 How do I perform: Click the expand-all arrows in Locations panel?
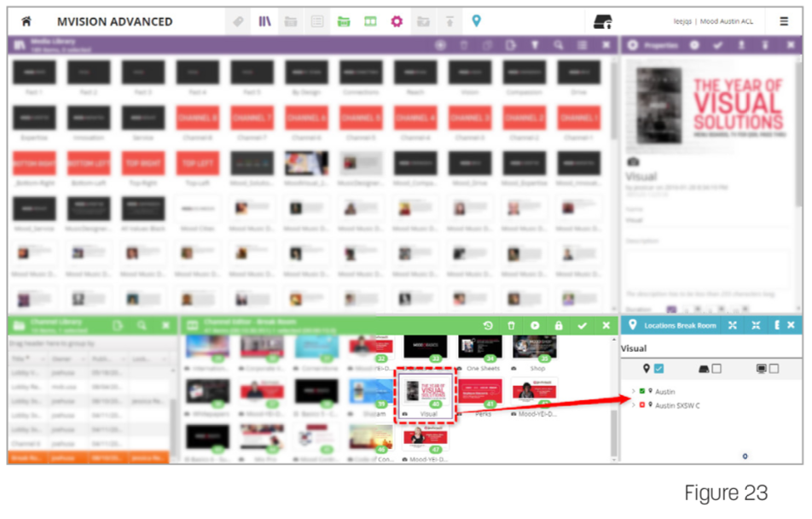[x=732, y=325]
